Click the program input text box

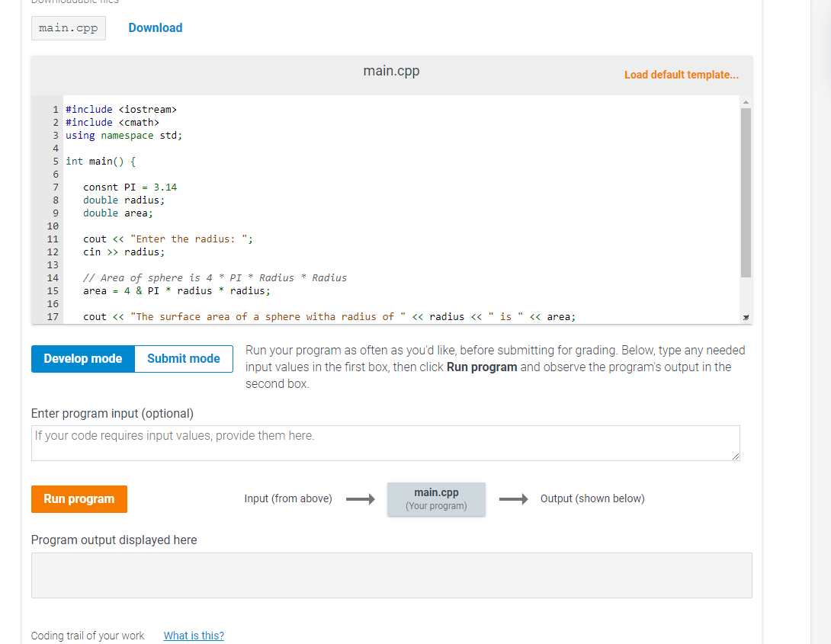click(385, 442)
